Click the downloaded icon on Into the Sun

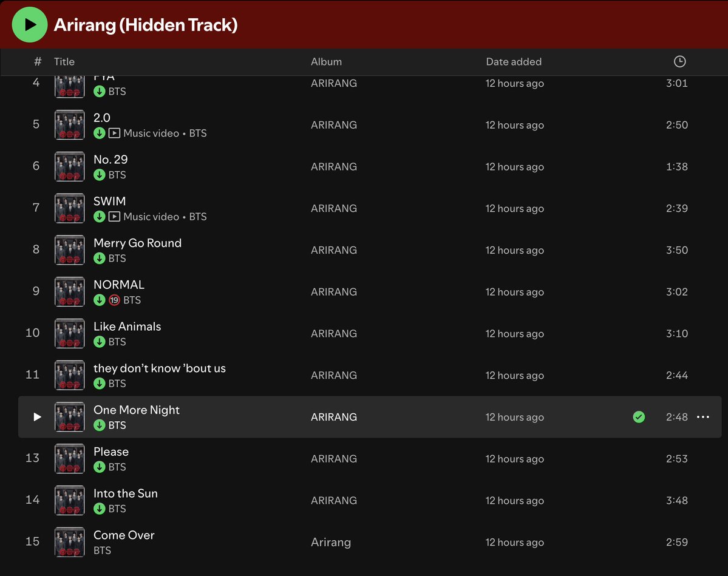100,509
